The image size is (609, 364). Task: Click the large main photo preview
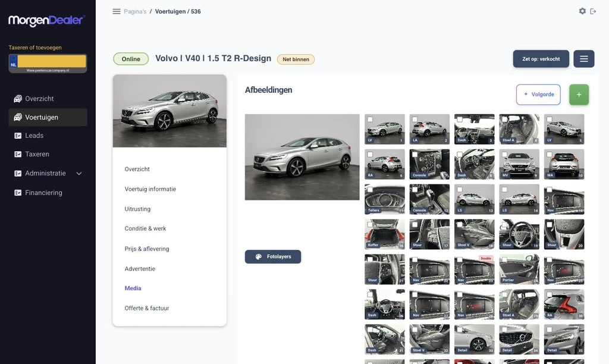[302, 157]
